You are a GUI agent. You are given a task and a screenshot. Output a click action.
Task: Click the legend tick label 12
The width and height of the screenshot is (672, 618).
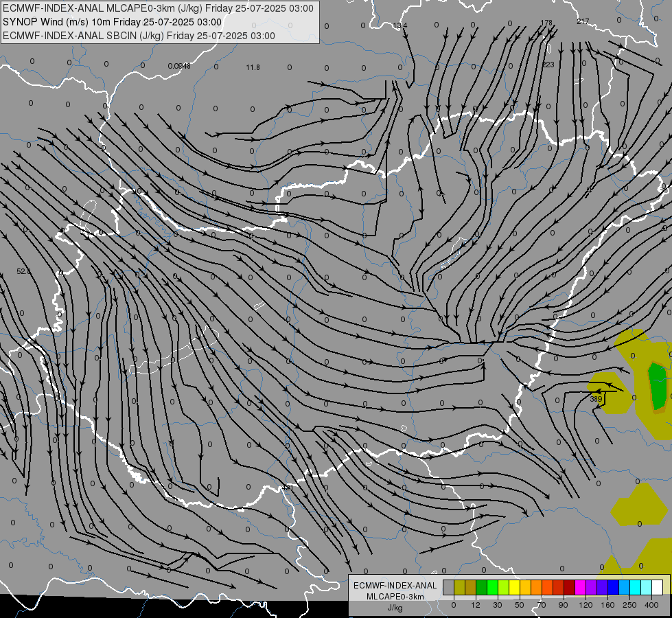(x=476, y=605)
